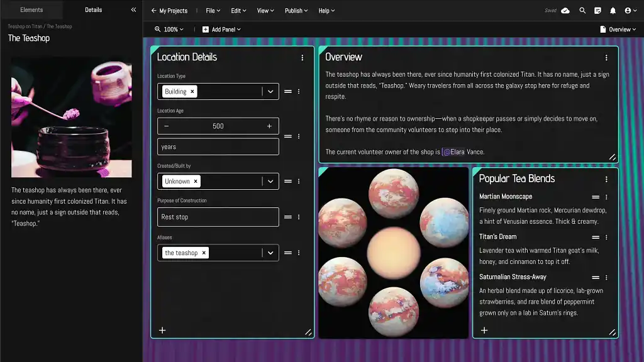Remove the Building tag from Location Type
The height and width of the screenshot is (362, 644).
[192, 92]
